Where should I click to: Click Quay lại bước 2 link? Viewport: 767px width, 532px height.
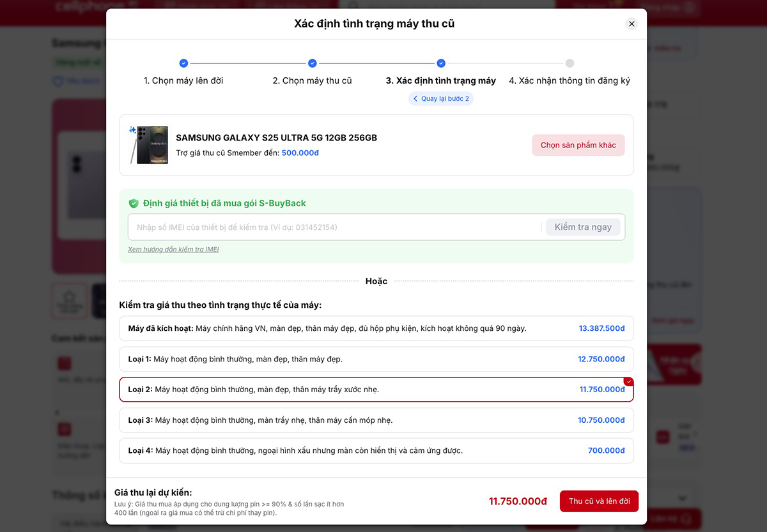pyautogui.click(x=441, y=98)
